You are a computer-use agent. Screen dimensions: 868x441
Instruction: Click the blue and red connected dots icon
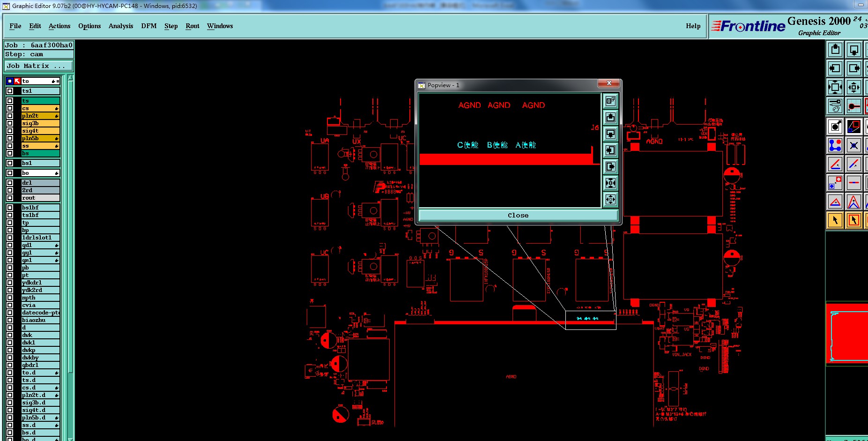[835, 145]
